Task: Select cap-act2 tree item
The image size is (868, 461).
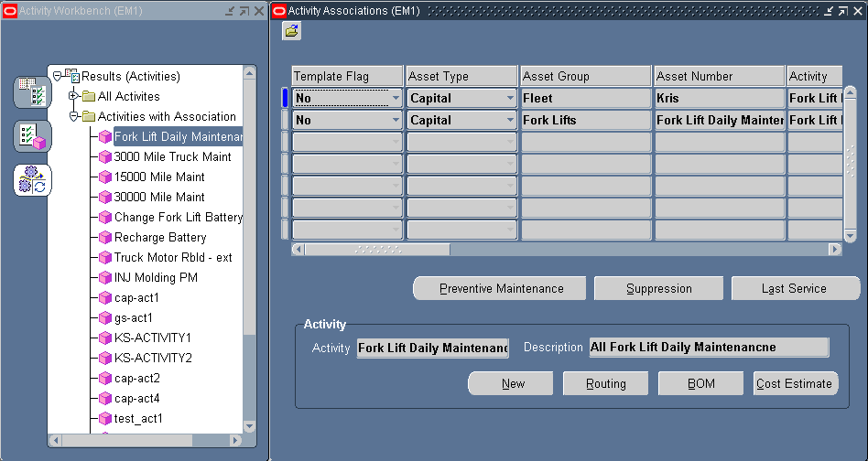Action: click(137, 378)
